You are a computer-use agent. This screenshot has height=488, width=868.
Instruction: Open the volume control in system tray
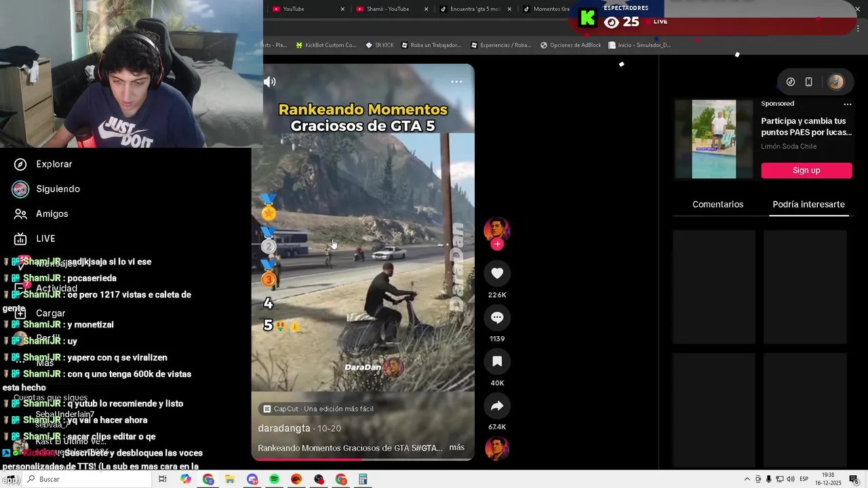790,479
